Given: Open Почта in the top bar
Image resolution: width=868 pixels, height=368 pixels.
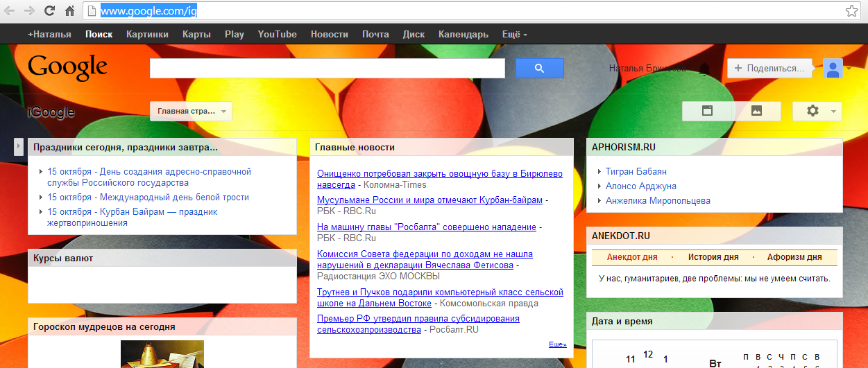Looking at the screenshot, I should coord(375,34).
